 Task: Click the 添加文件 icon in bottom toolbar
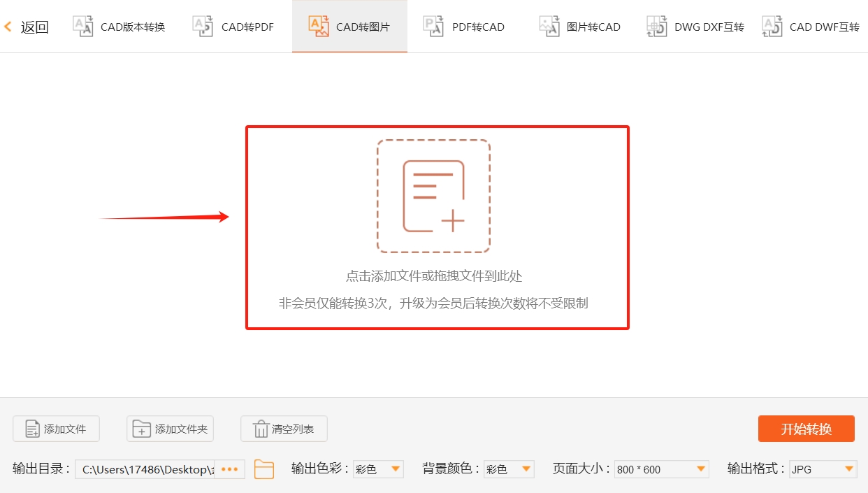pyautogui.click(x=31, y=429)
